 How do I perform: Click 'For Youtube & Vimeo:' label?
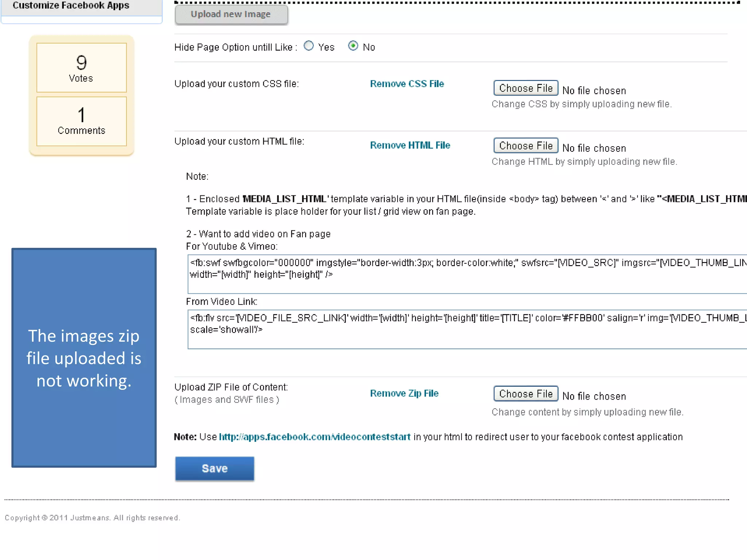coord(232,246)
